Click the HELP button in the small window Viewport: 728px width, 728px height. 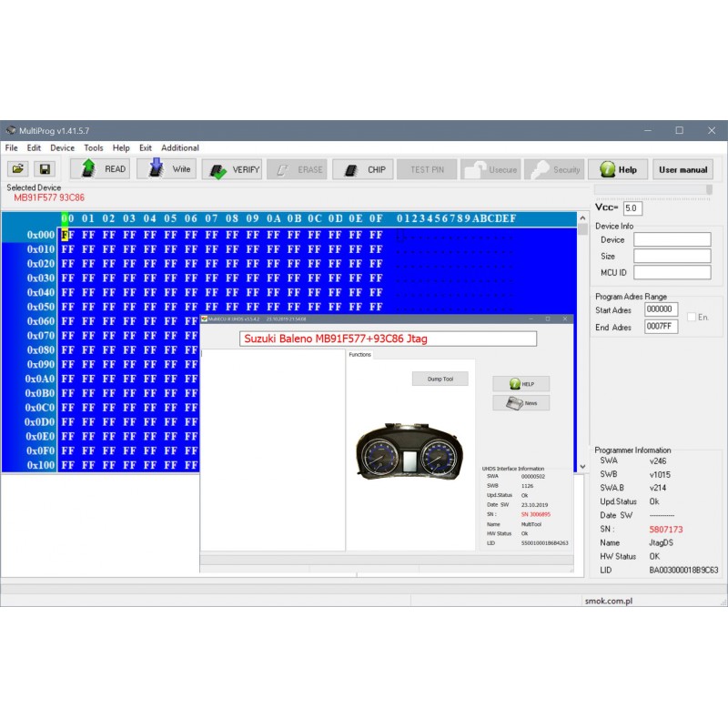(x=521, y=384)
